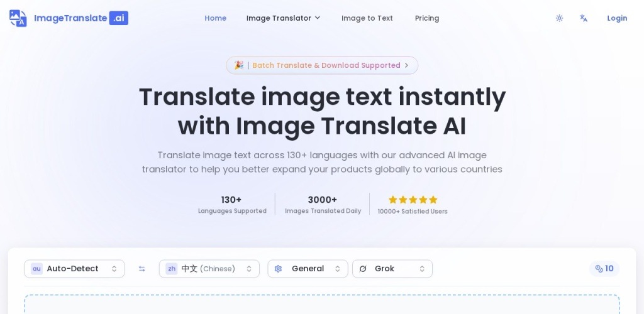The image size is (644, 314).
Task: Click Batch Translate & Download Supported banner
Action: (x=326, y=65)
